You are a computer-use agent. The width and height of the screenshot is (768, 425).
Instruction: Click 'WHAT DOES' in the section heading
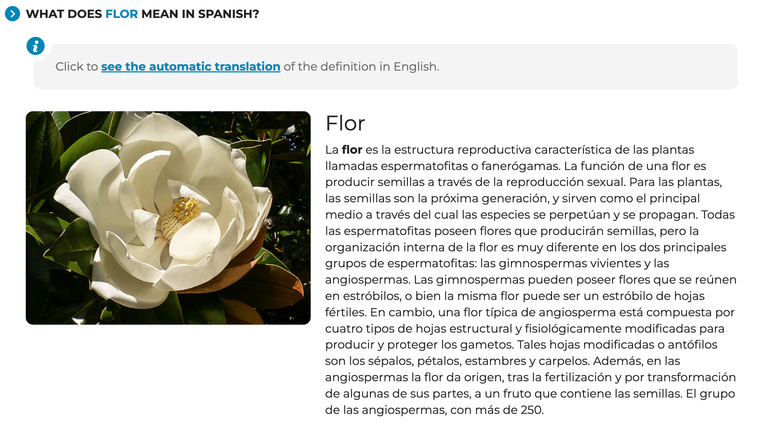tap(64, 14)
